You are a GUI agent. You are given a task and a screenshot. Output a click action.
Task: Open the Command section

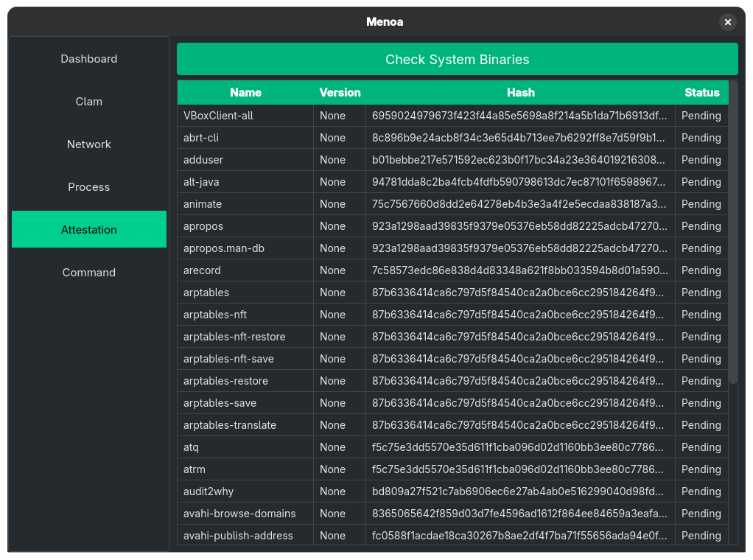point(89,273)
